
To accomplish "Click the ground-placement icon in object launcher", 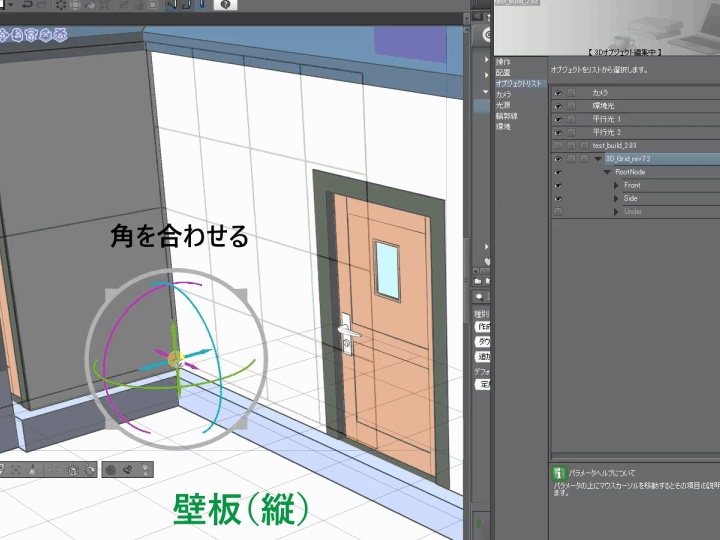I will pos(33,469).
